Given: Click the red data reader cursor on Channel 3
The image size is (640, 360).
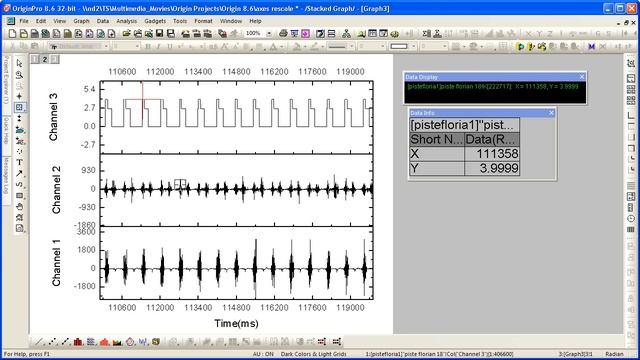Looking at the screenshot, I should [x=142, y=99].
